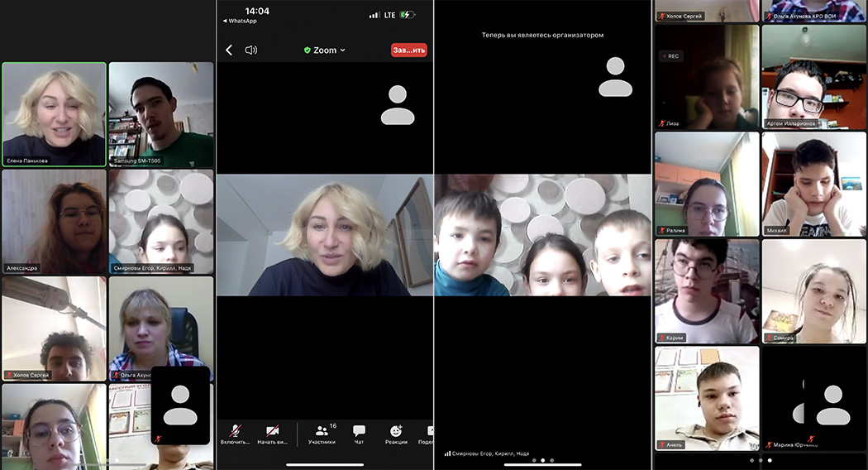
Task: Tap the muted mic icon on the Ольга Ахунова КРО ВОИ tile
Action: coord(769,16)
